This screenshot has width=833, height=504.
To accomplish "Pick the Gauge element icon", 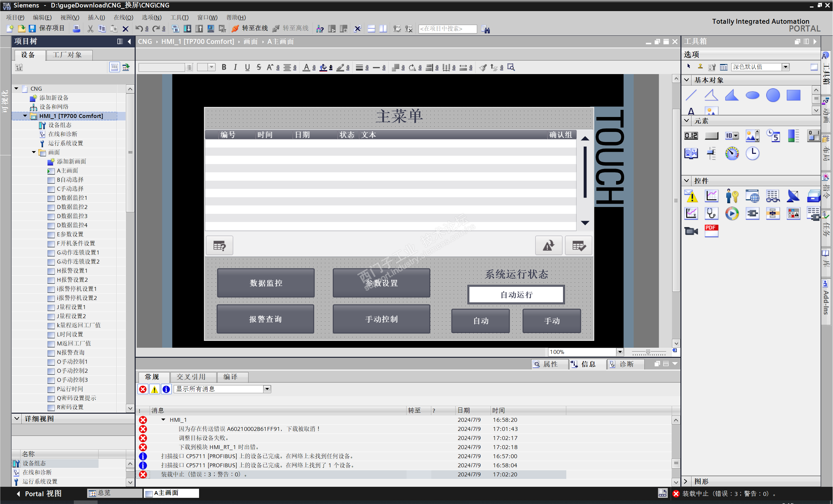I will click(732, 153).
